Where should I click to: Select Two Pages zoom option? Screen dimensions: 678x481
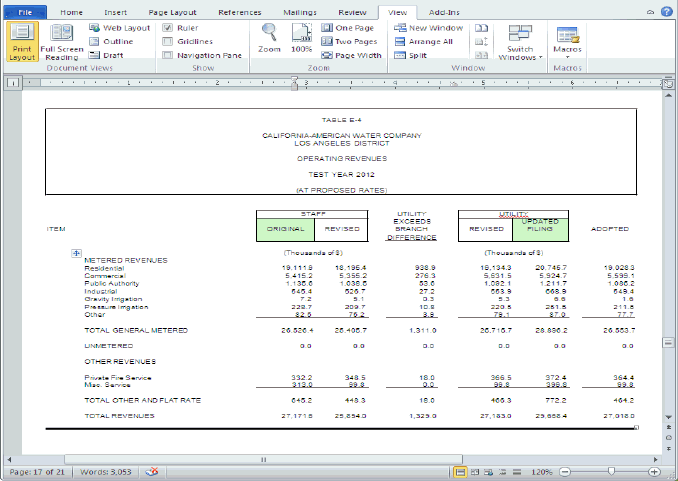[x=350, y=42]
